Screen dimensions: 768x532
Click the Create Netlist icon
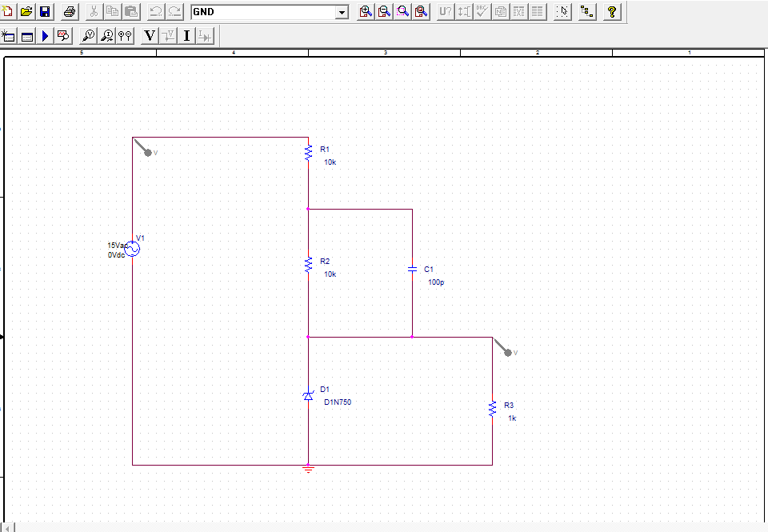[x=501, y=12]
